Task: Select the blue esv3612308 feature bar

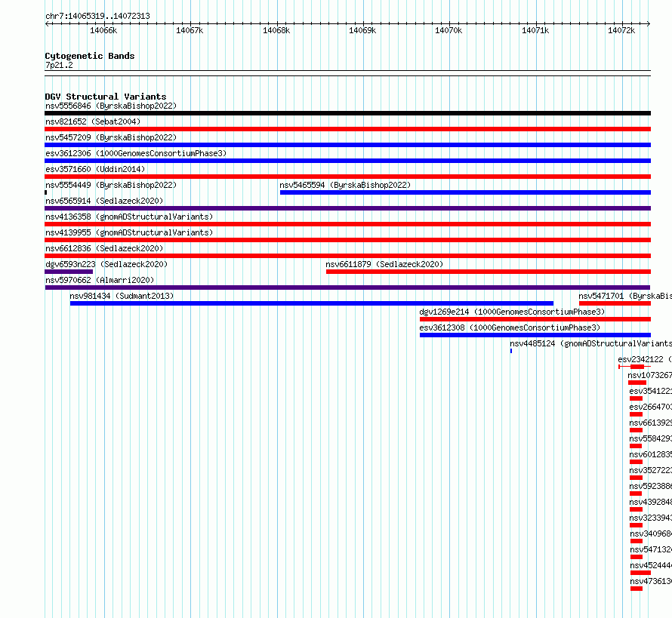Action: point(535,335)
